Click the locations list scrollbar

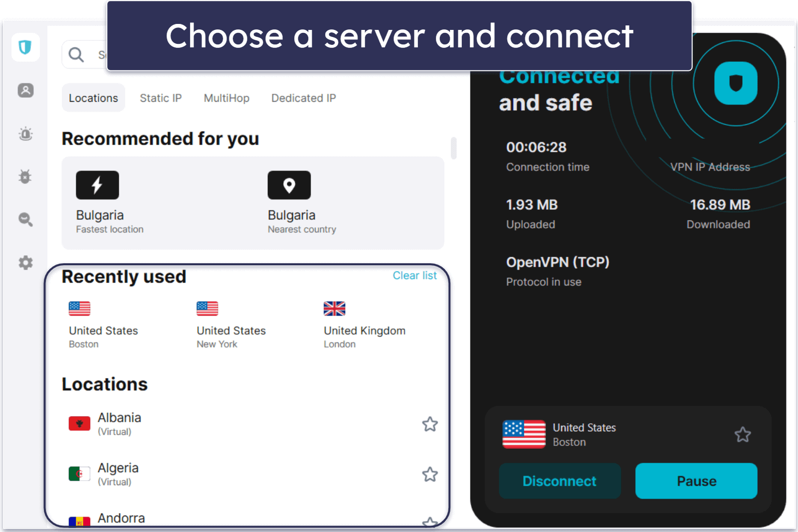(453, 148)
